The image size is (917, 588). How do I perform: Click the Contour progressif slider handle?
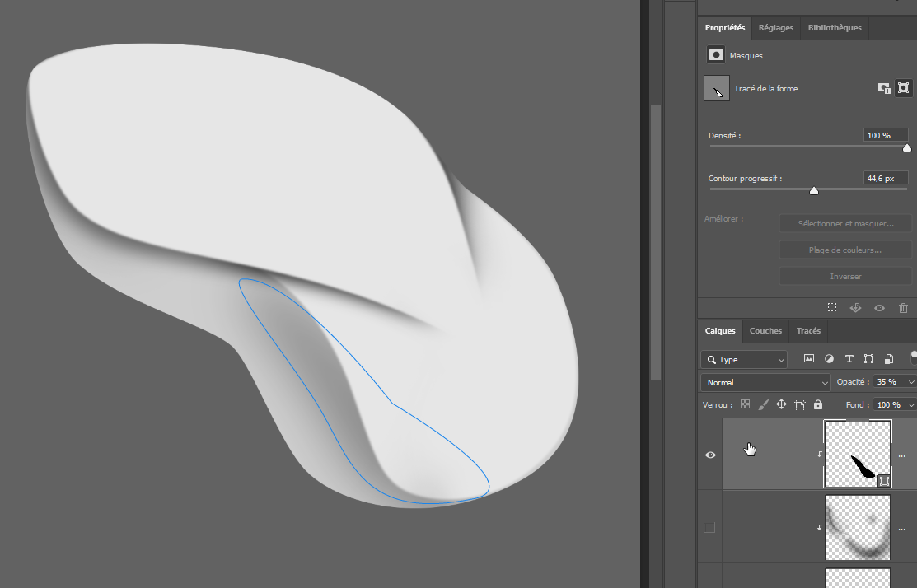tap(814, 191)
